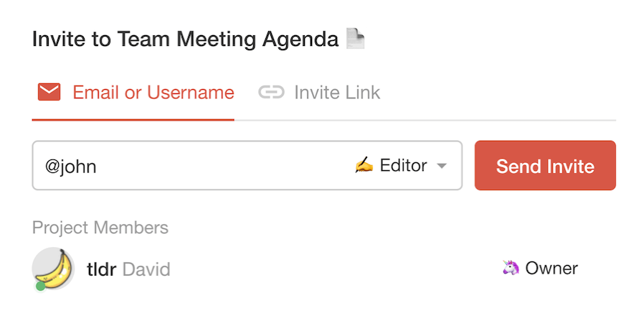Click the chain link icon
644x326 pixels.
pos(271,93)
